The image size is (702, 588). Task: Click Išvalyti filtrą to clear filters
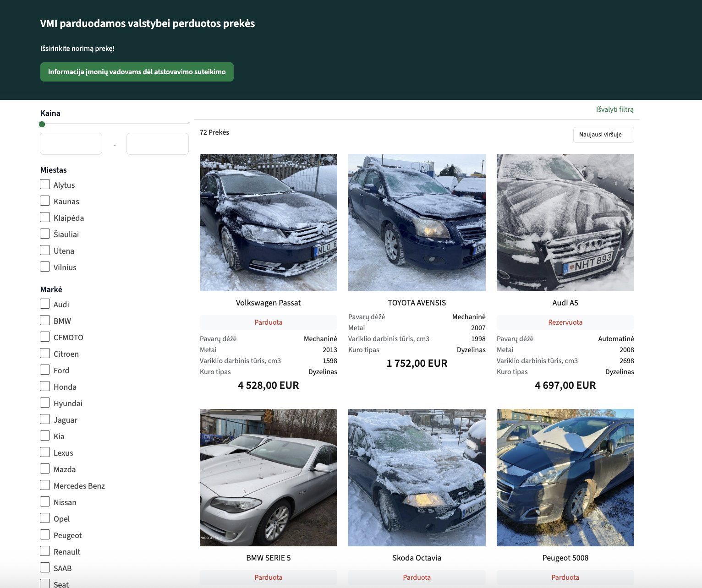pos(614,109)
